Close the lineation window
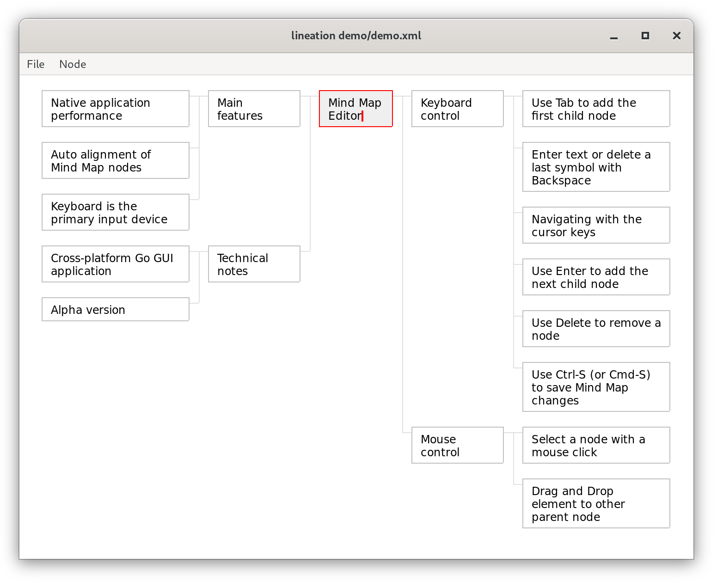723x588 pixels. [x=677, y=36]
